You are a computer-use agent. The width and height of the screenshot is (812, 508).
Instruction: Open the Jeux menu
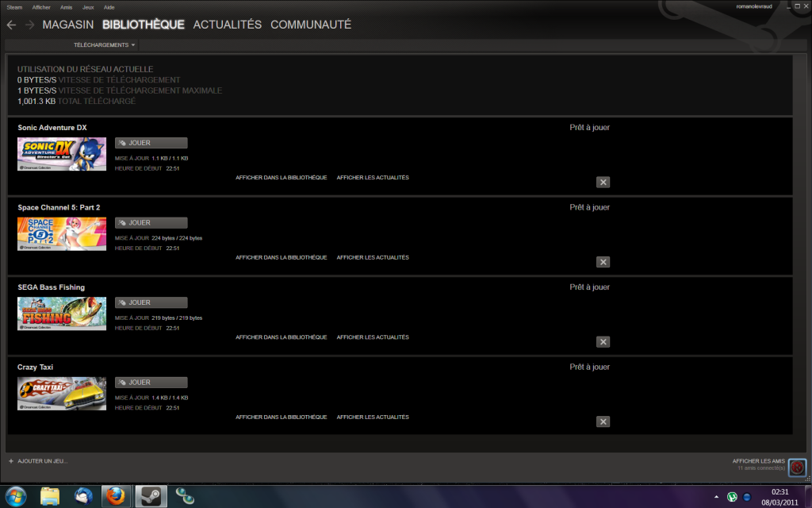tap(88, 7)
